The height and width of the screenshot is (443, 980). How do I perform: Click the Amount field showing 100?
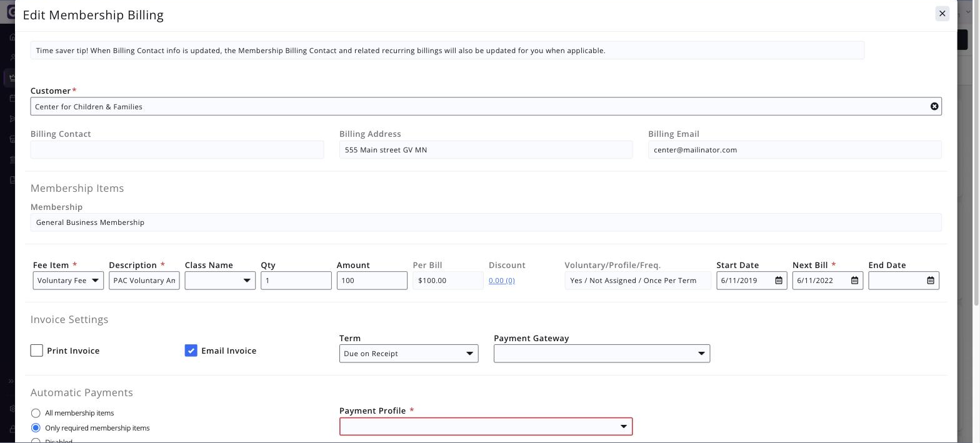click(x=372, y=281)
